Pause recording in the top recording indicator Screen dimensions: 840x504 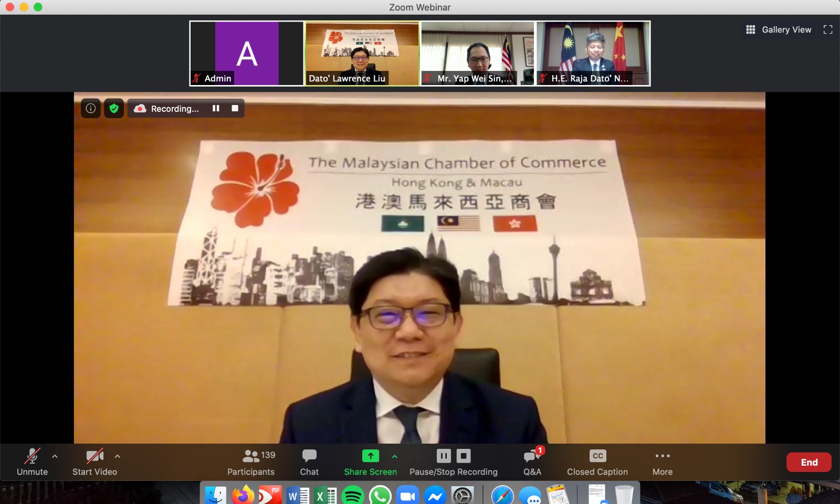pos(216,108)
